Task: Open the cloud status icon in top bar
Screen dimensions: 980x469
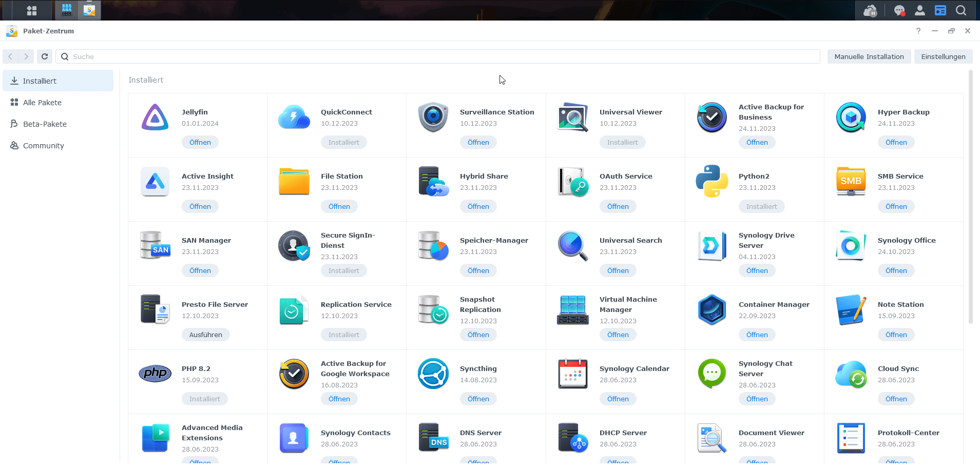Action: pyautogui.click(x=870, y=10)
